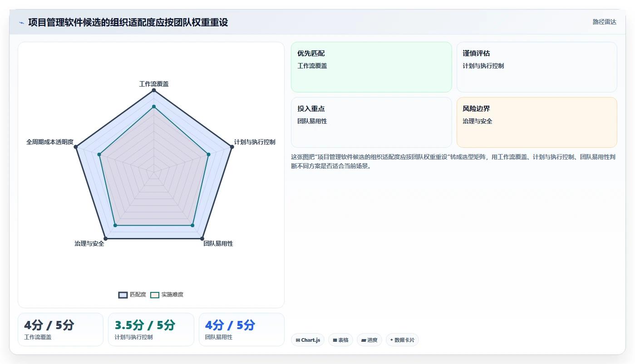This screenshot has width=635, height=364.
Task: Click the description paragraph starting 这张图把
Action: 453,161
